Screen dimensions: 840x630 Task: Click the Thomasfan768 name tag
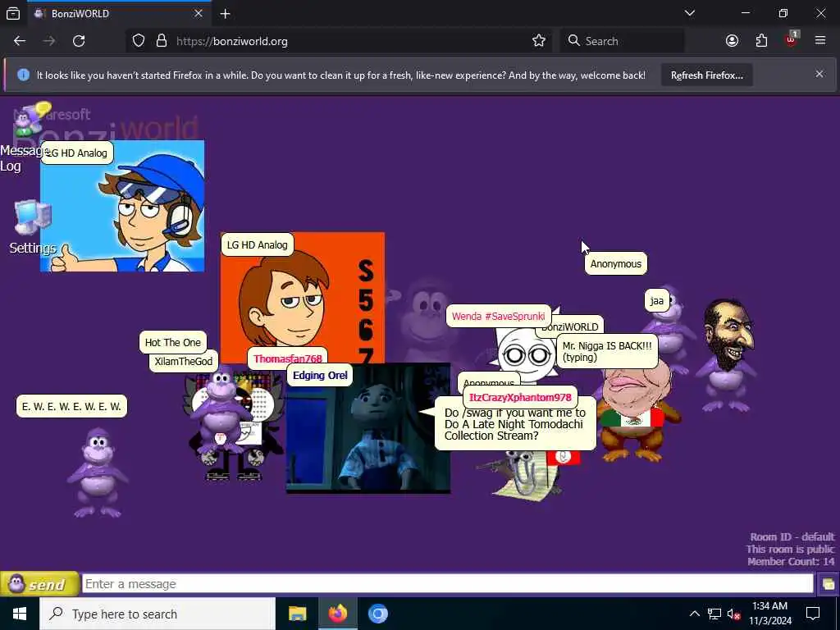click(x=288, y=358)
